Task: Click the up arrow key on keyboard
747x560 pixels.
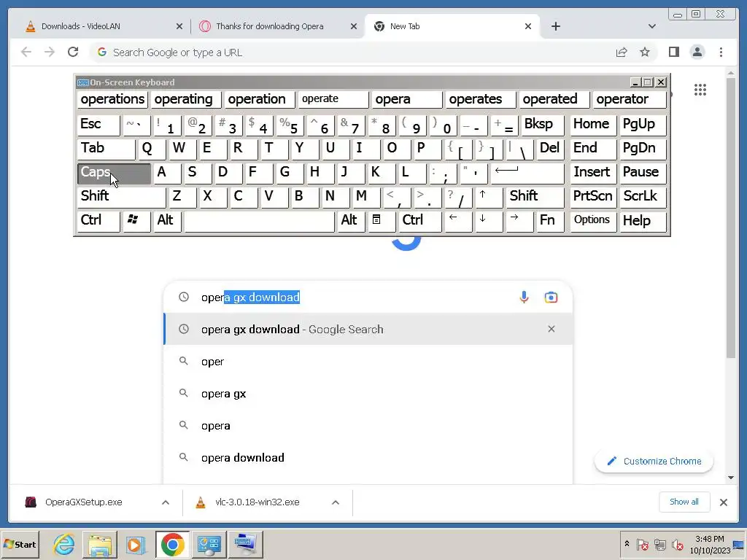Action: point(488,196)
